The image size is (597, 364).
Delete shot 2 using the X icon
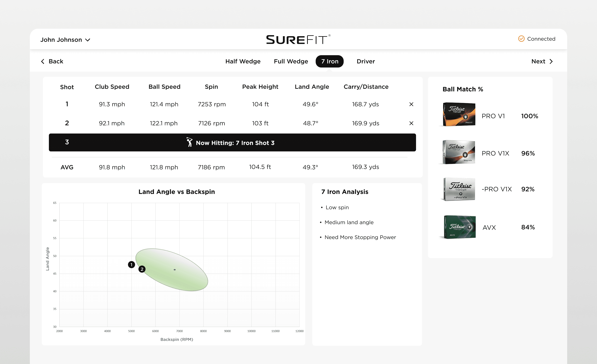411,123
